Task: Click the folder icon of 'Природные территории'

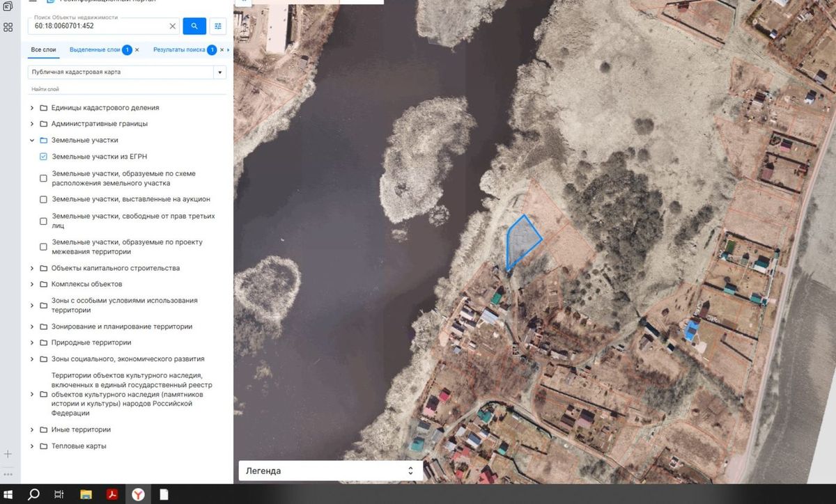Action: [43, 342]
